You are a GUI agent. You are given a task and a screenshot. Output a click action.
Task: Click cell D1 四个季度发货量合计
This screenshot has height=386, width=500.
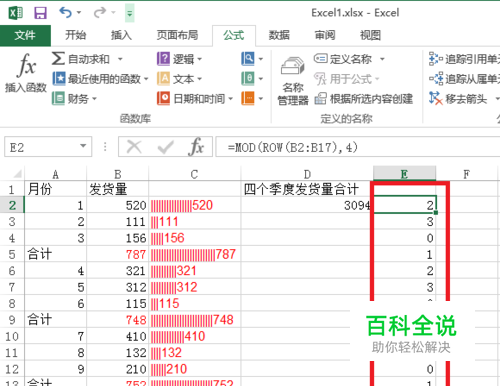307,189
